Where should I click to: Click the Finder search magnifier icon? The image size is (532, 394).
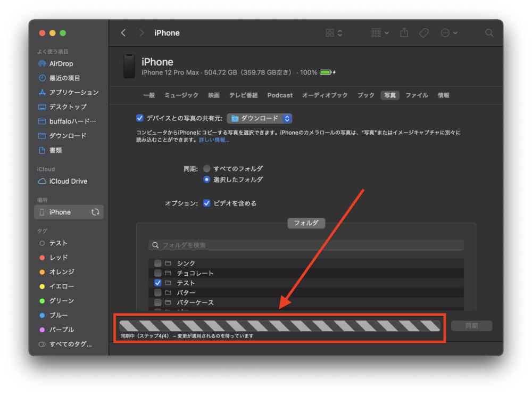click(x=489, y=33)
